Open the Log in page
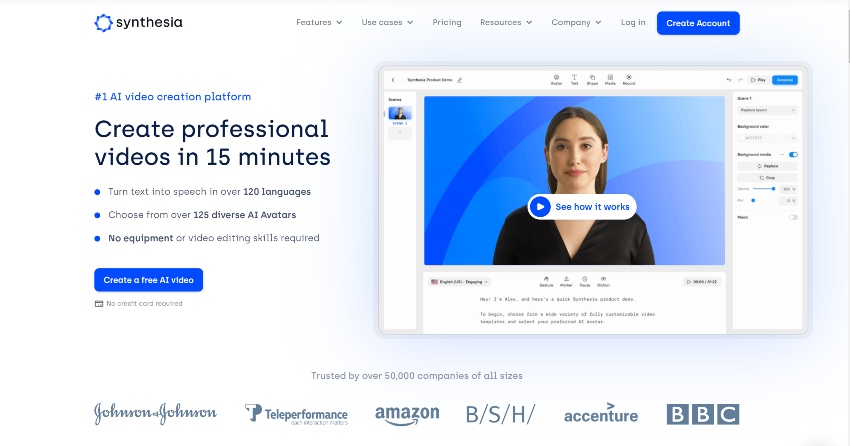 (x=633, y=22)
